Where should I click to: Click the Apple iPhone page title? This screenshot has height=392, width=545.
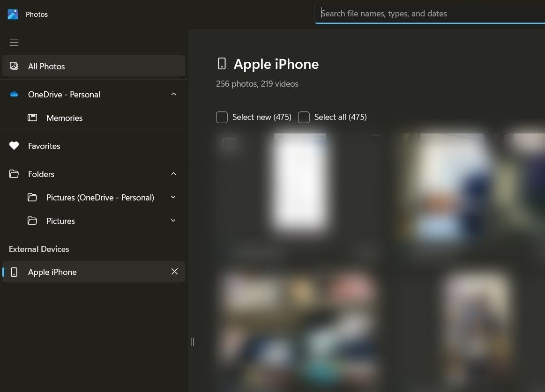[x=276, y=64]
